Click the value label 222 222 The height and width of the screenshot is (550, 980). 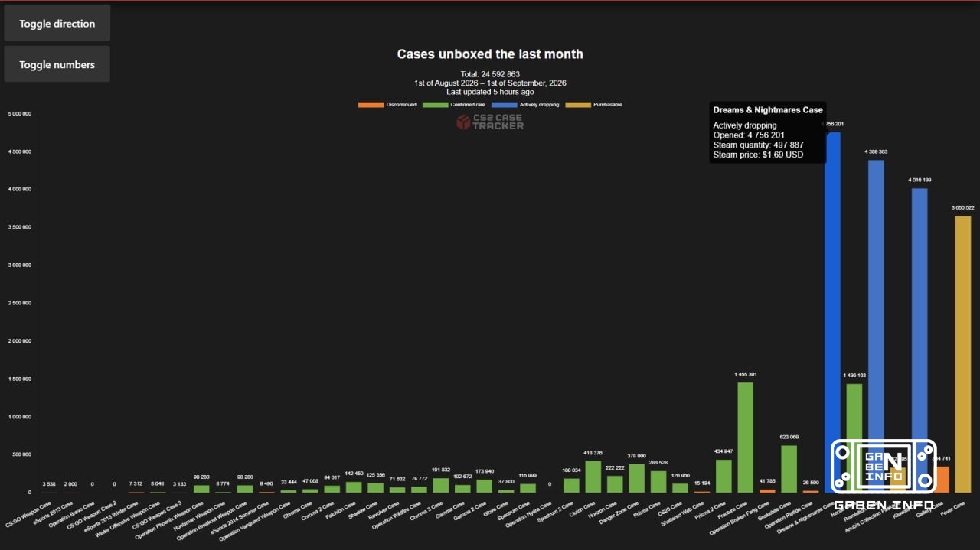[615, 468]
